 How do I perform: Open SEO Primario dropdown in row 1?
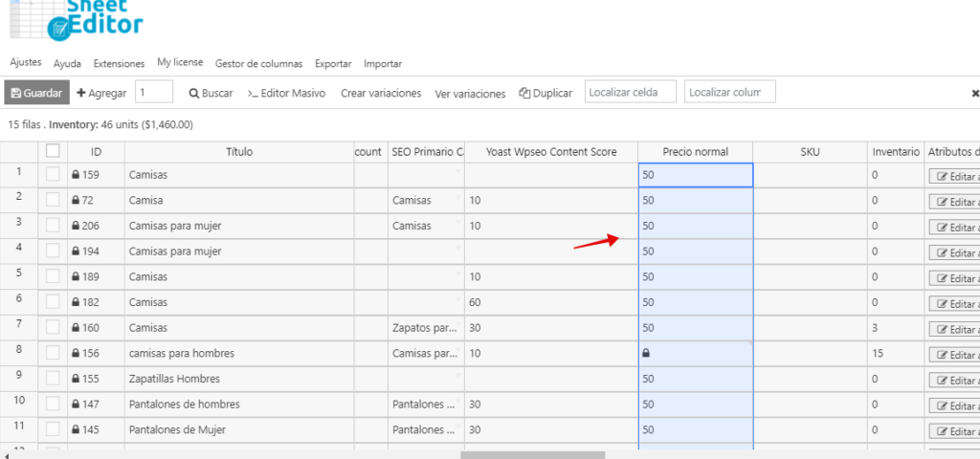[458, 171]
